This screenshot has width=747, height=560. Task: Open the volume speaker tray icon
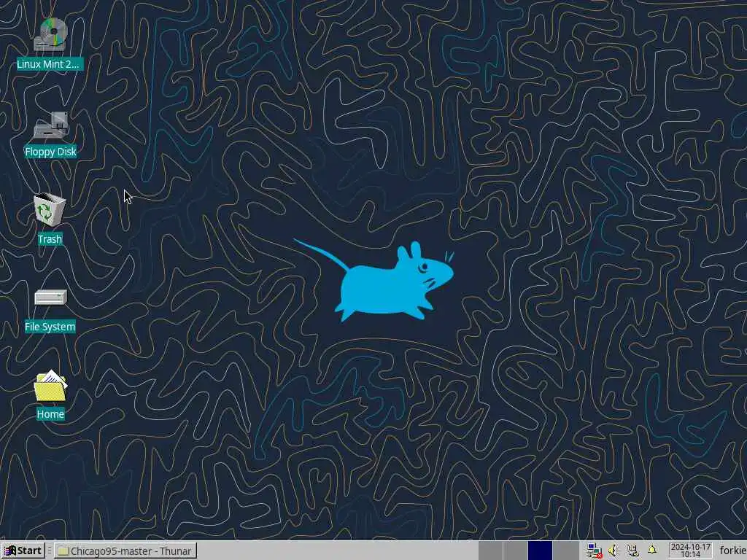pos(614,551)
